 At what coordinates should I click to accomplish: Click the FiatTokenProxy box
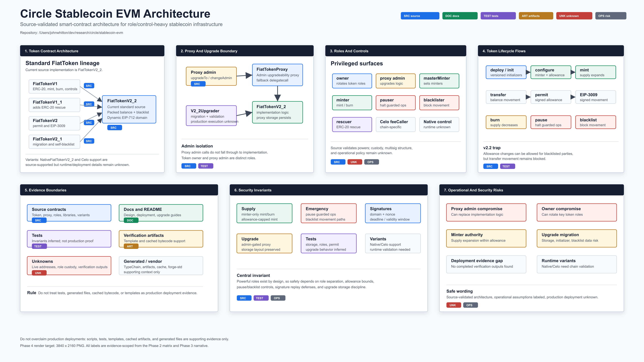(x=278, y=75)
